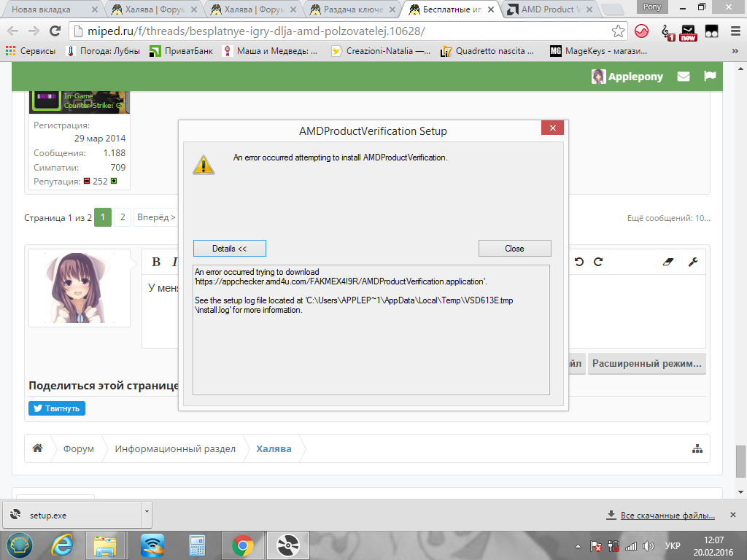Bookmark page with star icon
This screenshot has height=560, width=747.
coord(618,31)
